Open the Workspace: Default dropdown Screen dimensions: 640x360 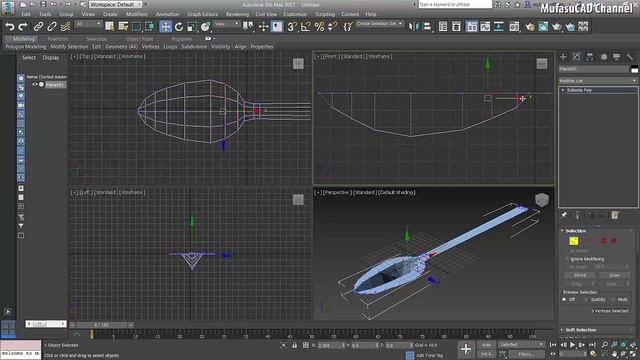(x=116, y=4)
